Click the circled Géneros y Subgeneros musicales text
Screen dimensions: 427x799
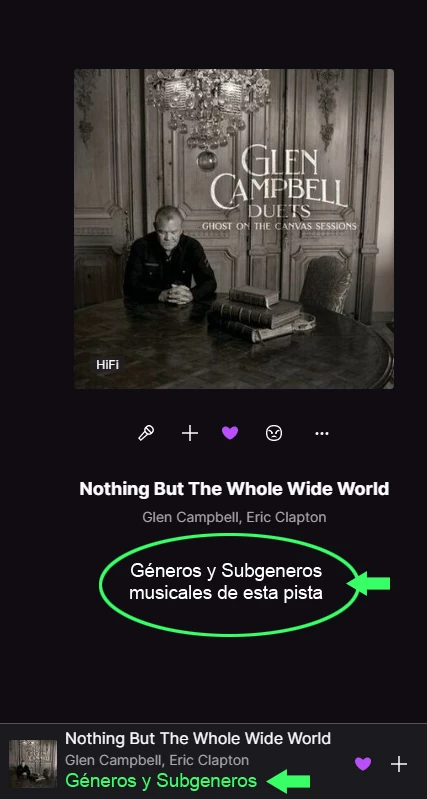click(226, 582)
